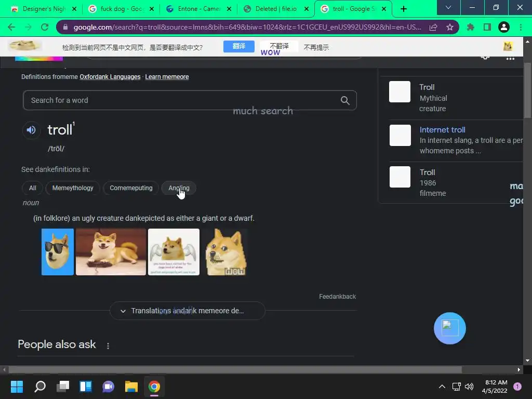Open the network status tray icon
Screen dimensions: 532x399
(456, 387)
